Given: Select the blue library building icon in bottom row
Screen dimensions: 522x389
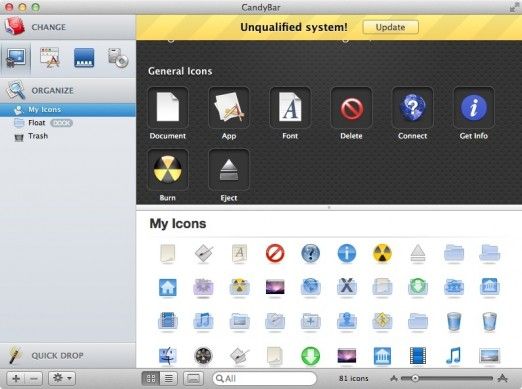Looking at the screenshot, I should coord(382,356).
